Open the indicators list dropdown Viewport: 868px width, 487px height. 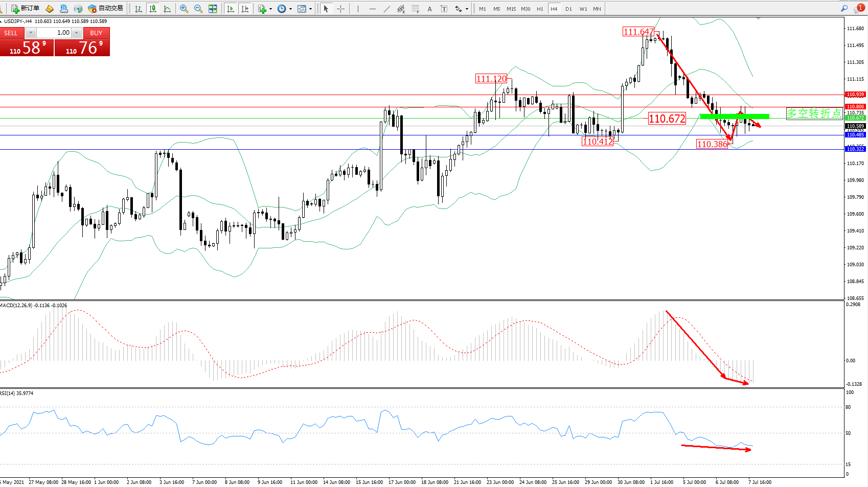pyautogui.click(x=270, y=9)
